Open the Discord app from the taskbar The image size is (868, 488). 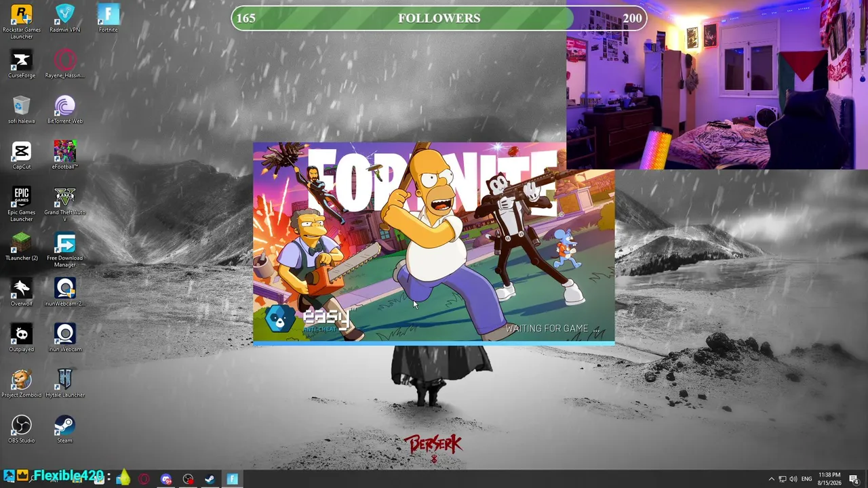[x=166, y=479]
